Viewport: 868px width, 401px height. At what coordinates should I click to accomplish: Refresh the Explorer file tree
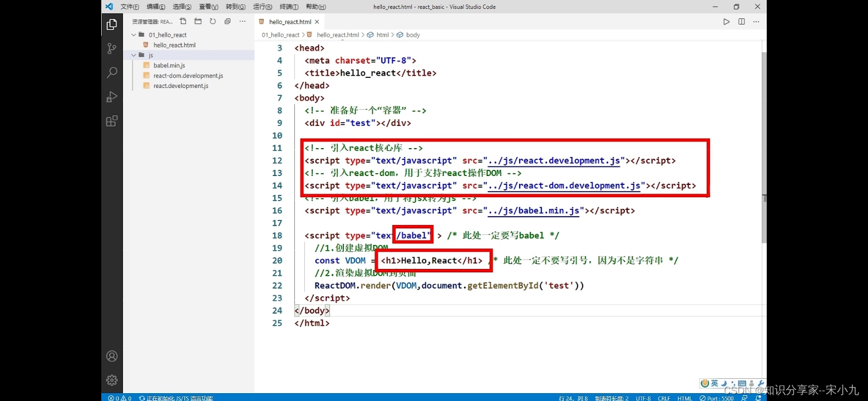(213, 22)
